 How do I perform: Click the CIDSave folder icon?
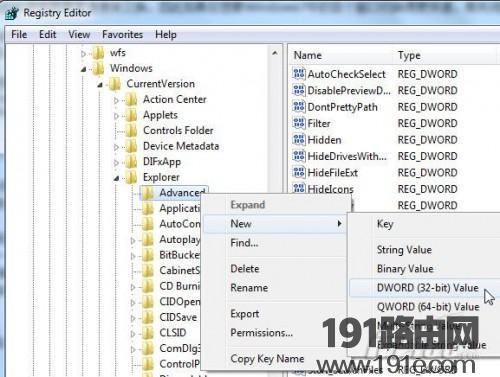coord(148,317)
